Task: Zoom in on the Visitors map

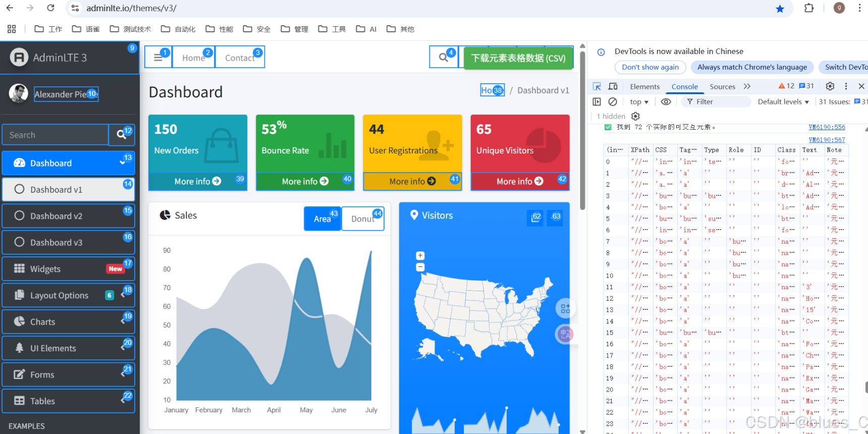Action: [420, 255]
